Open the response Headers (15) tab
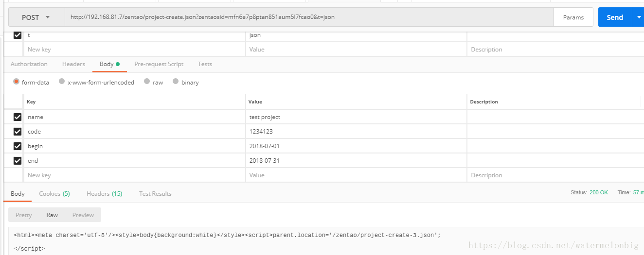 point(105,194)
